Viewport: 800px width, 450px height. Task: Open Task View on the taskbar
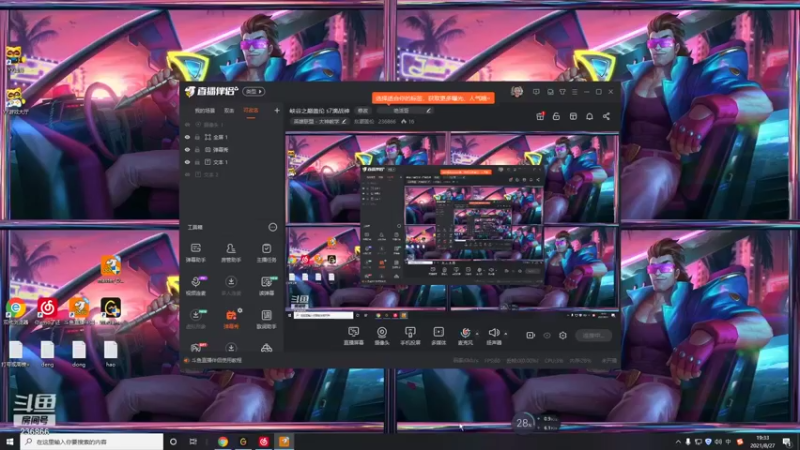[193, 442]
